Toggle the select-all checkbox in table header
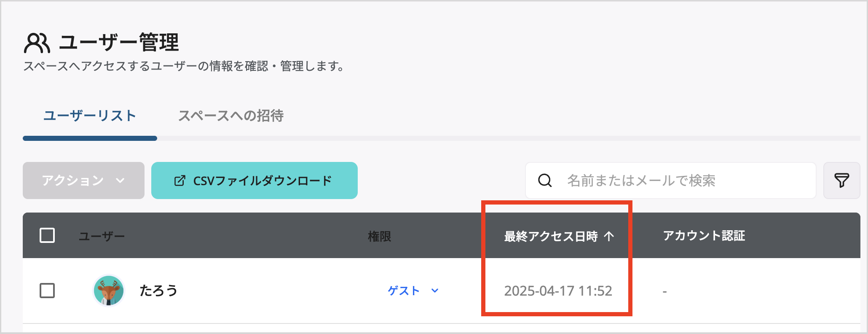Screen dimensions: 868x334 (x=47, y=235)
